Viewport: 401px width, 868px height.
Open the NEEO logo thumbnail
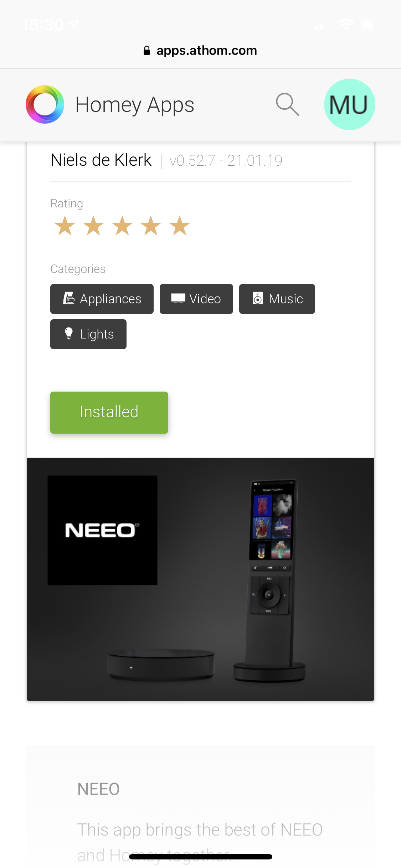click(x=103, y=530)
